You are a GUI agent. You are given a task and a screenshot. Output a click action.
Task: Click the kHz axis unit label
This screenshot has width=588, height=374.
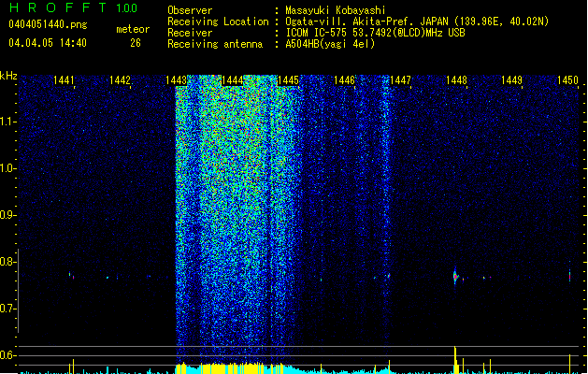point(8,76)
